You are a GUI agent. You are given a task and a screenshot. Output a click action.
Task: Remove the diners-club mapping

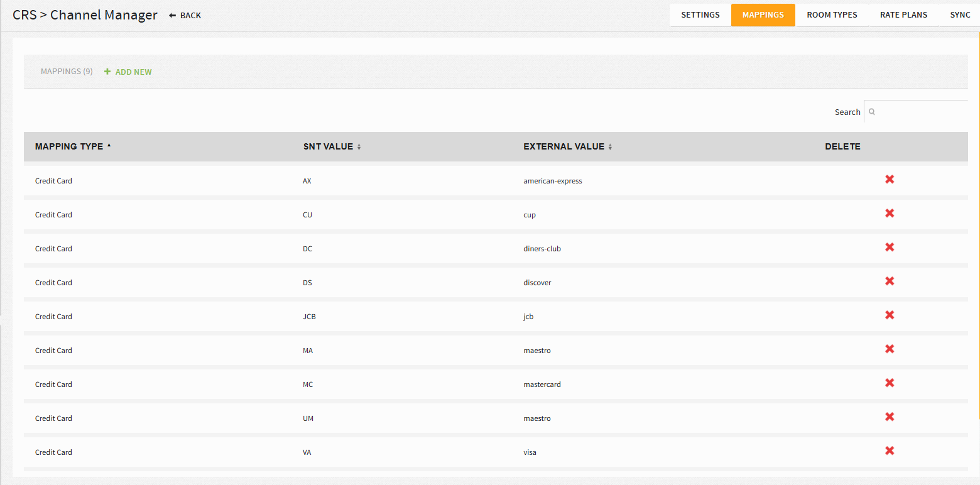pyautogui.click(x=890, y=248)
